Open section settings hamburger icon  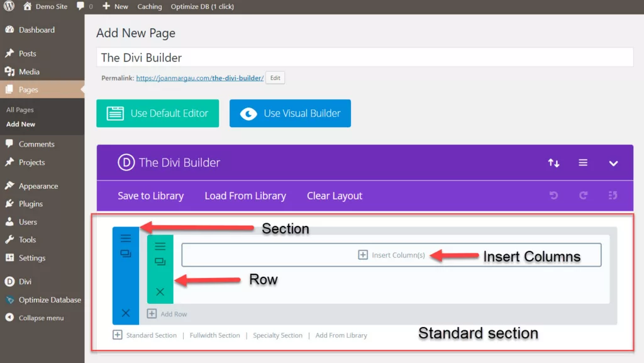click(x=126, y=238)
